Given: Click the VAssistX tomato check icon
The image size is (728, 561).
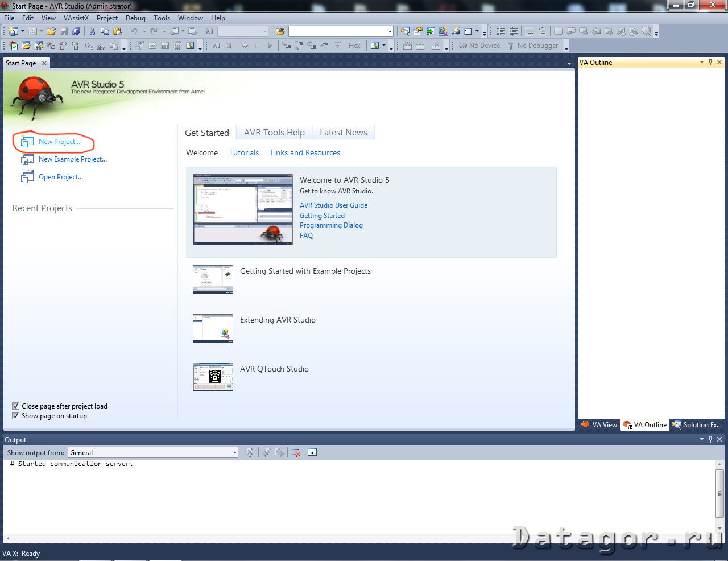Looking at the screenshot, I should click(x=14, y=46).
